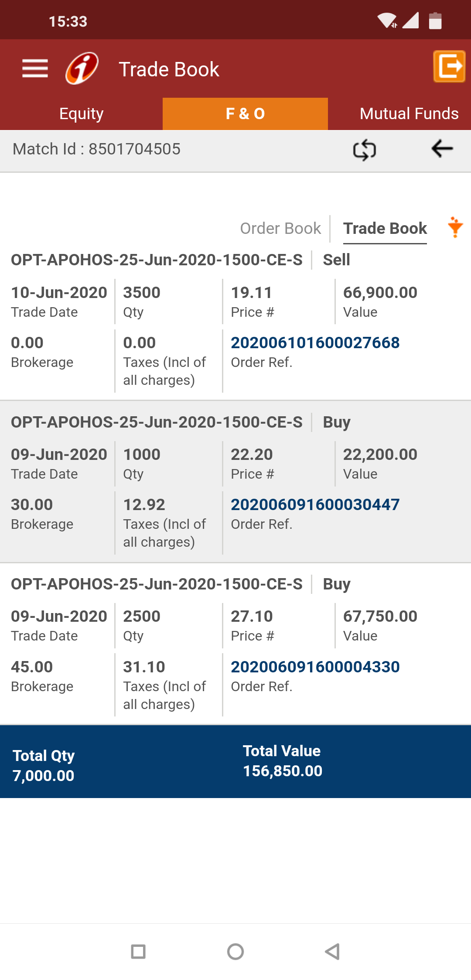471x980 pixels.
Task: Go back using the black arrow
Action: coord(442,149)
